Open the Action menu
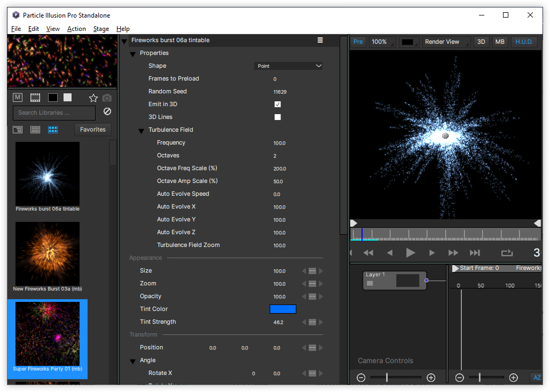 76,29
